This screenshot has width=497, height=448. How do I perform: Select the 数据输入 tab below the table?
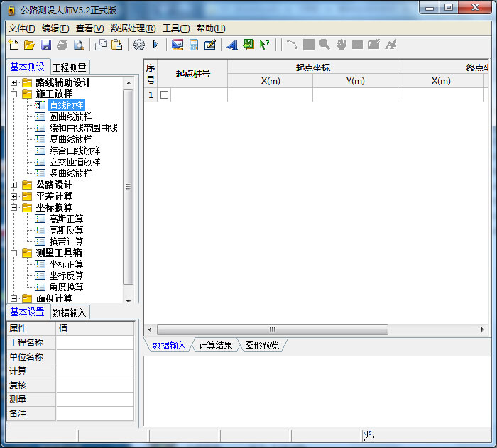point(169,345)
